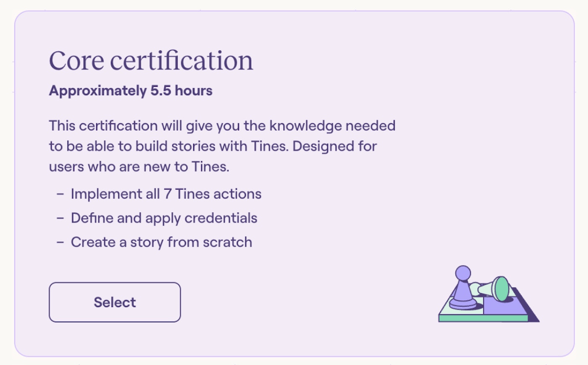Click the dash before "Create a story from scratch"
Viewport: 588px width, 365px height.
tap(60, 242)
